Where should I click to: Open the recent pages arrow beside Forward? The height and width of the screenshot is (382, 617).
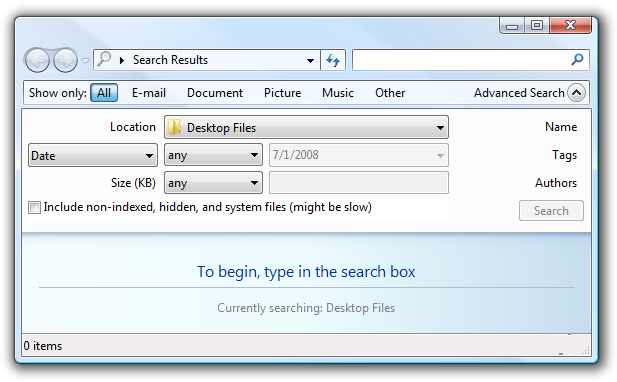click(85, 61)
